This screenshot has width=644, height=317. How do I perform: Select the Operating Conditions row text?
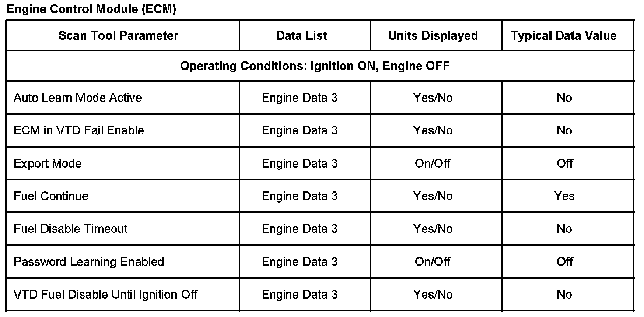click(x=315, y=66)
